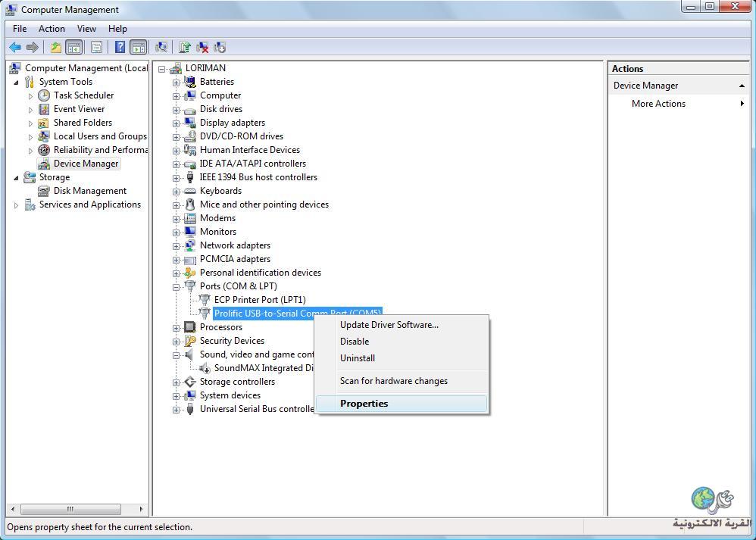Click the Forward arrow toolbar button
This screenshot has width=756, height=540.
33,47
